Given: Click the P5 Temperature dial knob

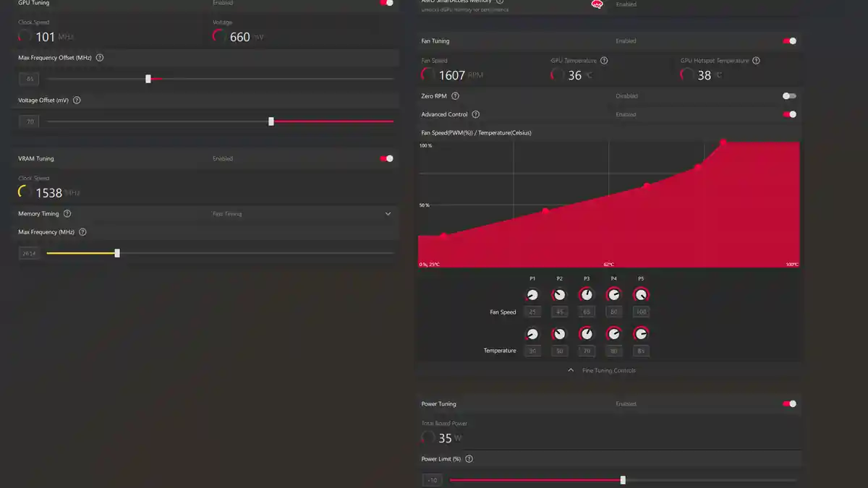Looking at the screenshot, I should click(x=641, y=334).
